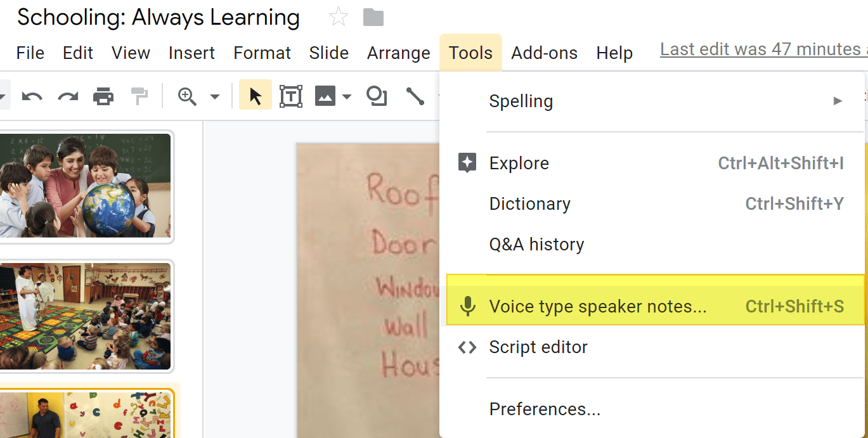Select the Line tool icon

415,96
